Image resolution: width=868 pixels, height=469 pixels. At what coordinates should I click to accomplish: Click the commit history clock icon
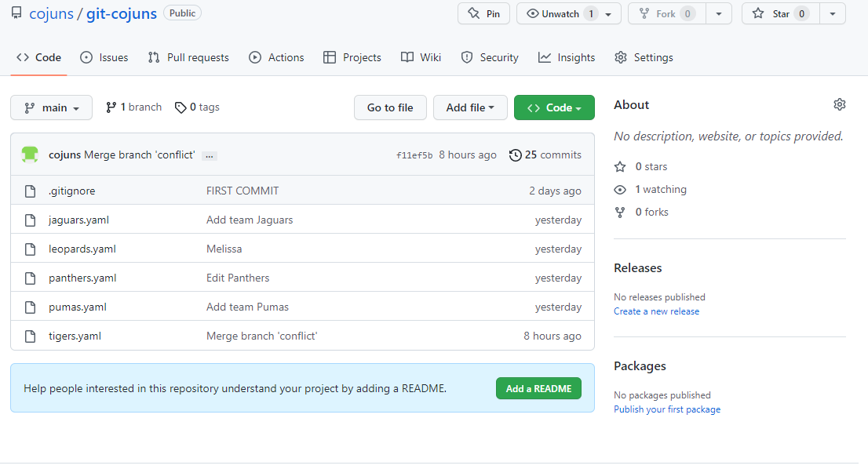[x=515, y=155]
